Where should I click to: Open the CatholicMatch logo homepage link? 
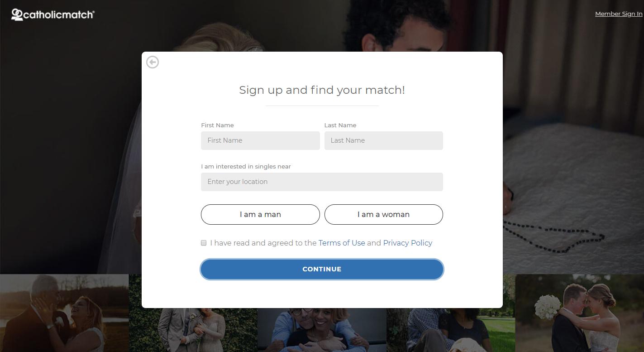point(52,14)
